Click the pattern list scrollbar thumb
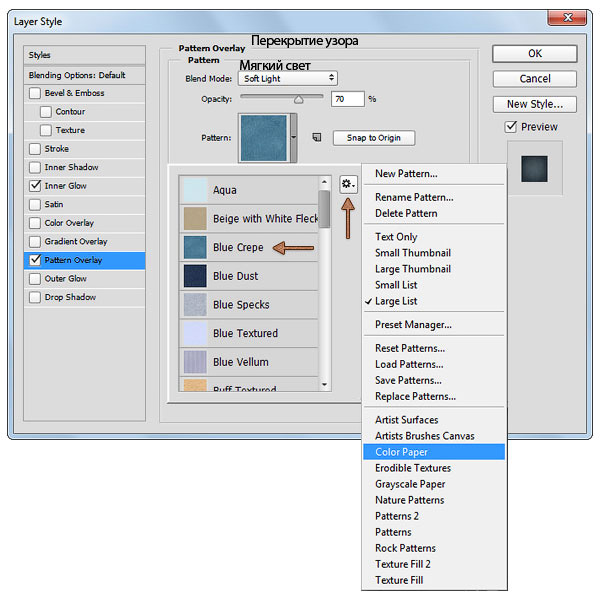 click(x=324, y=209)
